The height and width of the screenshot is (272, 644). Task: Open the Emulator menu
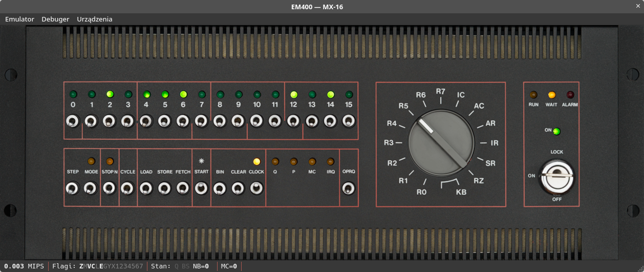coord(19,19)
